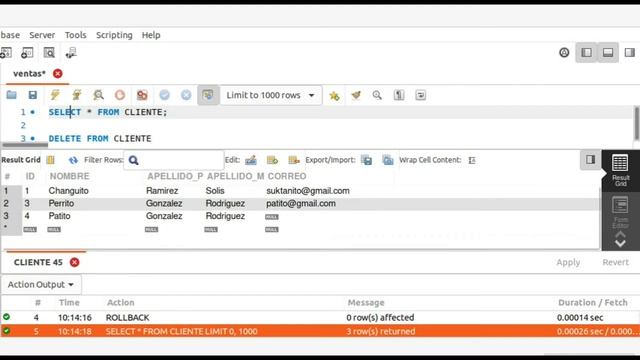Open the Tools menu
640x360 pixels.
(x=76, y=35)
